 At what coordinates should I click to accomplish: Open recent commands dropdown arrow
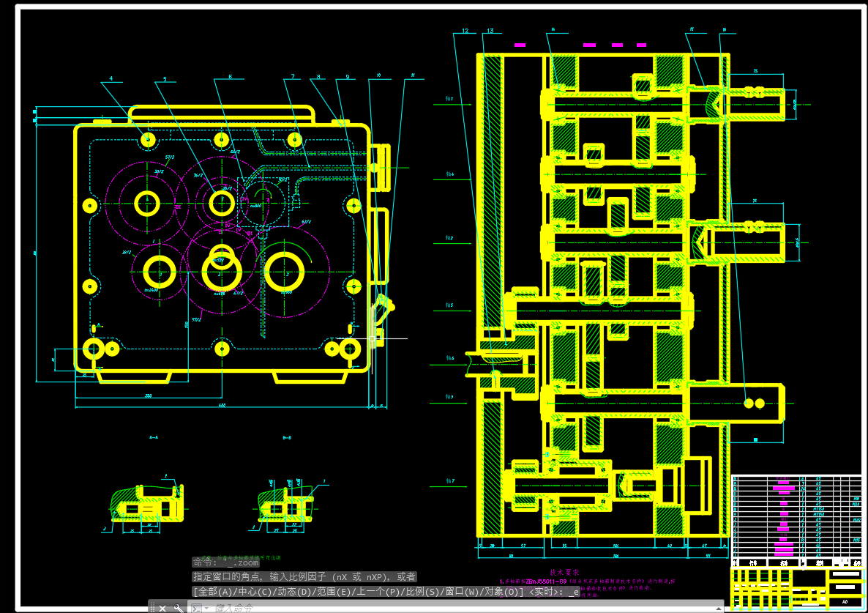pyautogui.click(x=206, y=609)
